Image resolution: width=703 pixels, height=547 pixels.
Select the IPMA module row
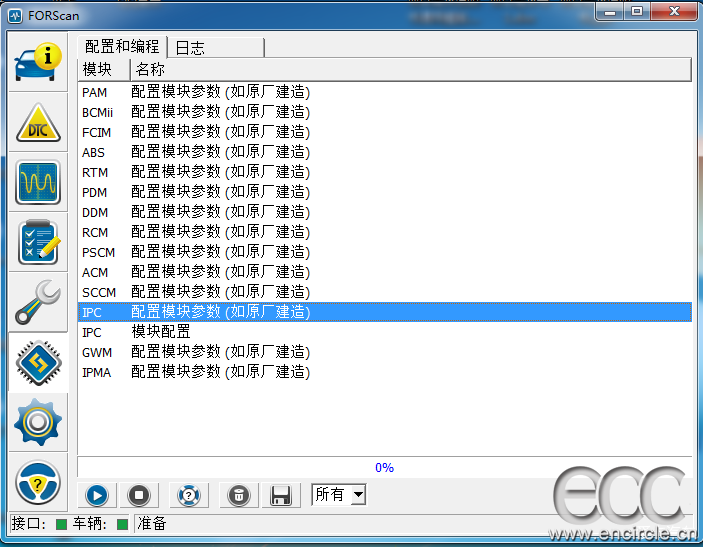pyautogui.click(x=385, y=372)
